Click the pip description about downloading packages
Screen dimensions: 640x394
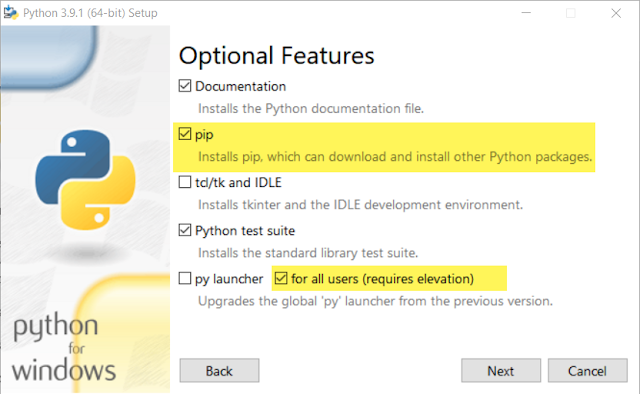coord(395,157)
